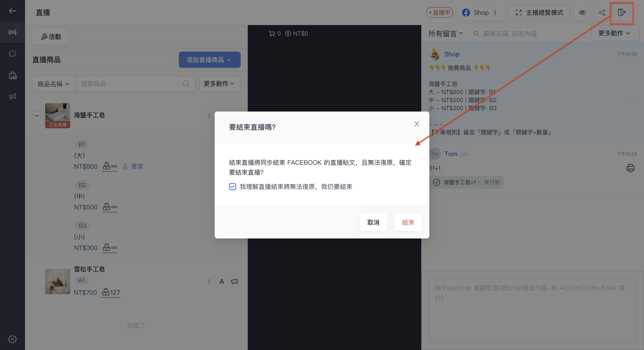Open Shop Facebook three-dot menu
The height and width of the screenshot is (350, 644).
click(495, 13)
